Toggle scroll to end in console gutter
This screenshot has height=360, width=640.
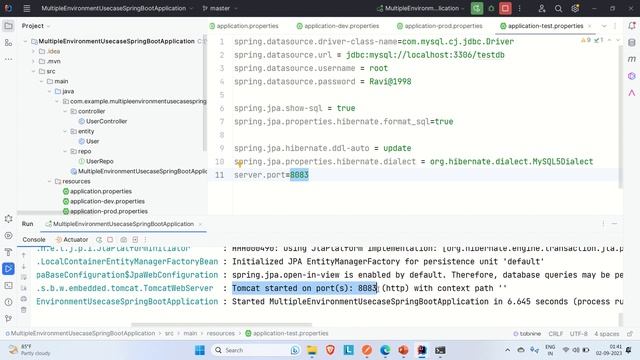click(x=24, y=288)
